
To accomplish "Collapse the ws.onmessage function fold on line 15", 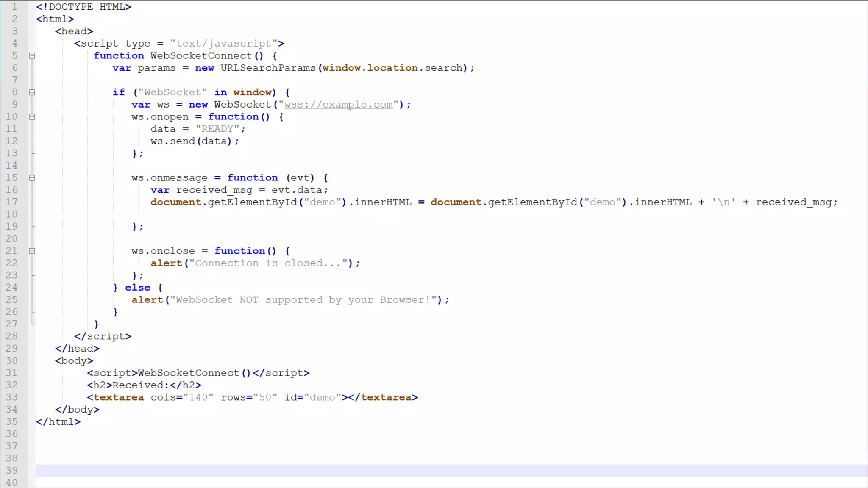I will tap(32, 178).
